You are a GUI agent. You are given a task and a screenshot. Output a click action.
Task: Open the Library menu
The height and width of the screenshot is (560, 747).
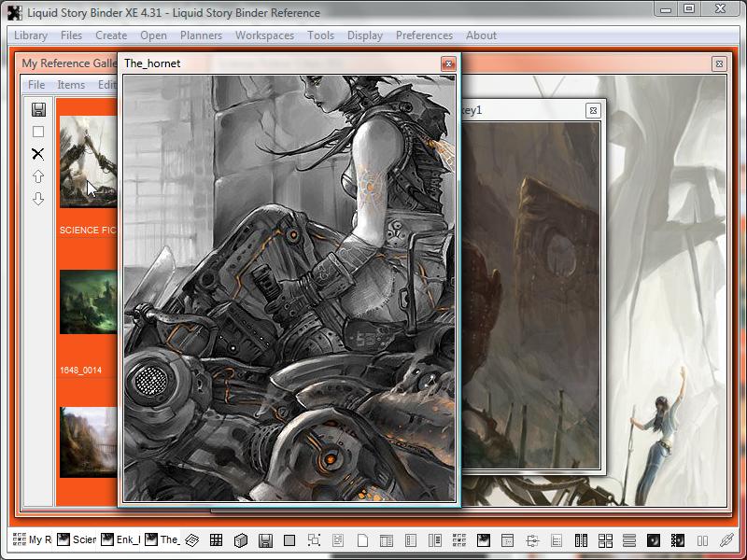pos(31,35)
